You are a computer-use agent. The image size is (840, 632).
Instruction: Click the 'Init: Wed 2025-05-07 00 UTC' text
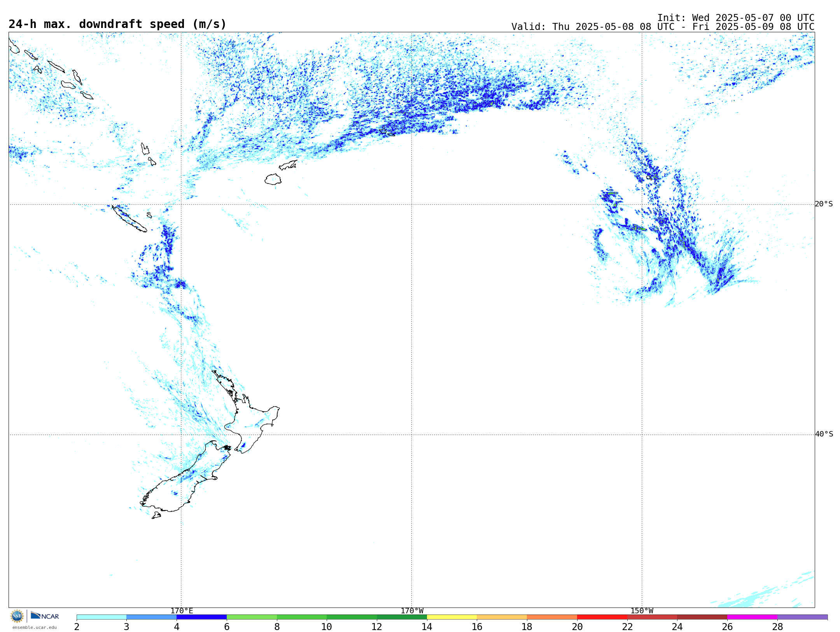point(736,18)
